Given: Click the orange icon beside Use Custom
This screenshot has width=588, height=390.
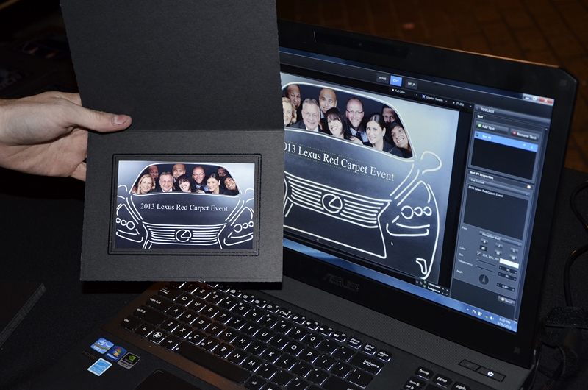Looking at the screenshot, I should [528, 187].
